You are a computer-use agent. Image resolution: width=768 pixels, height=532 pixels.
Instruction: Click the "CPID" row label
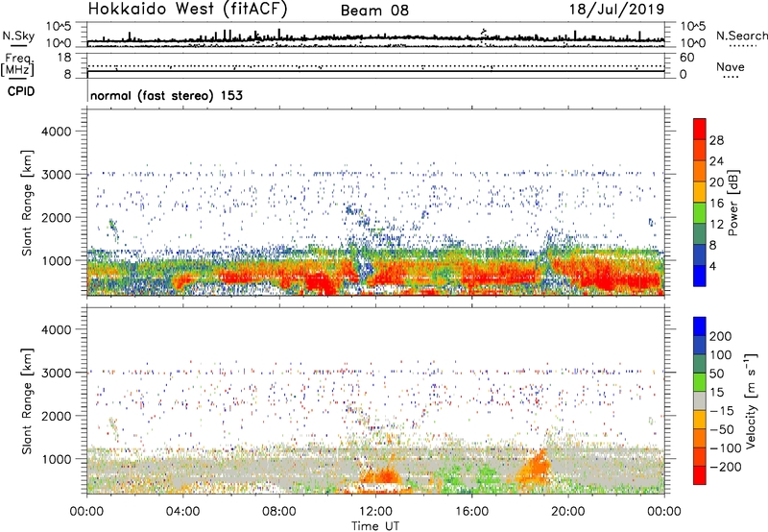coord(21,91)
